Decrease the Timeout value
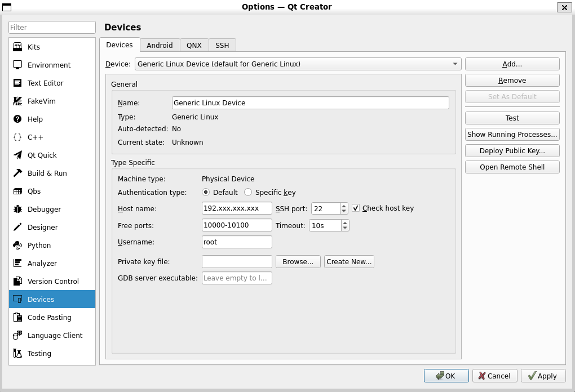Viewport: 575px width, 392px height. 344,228
